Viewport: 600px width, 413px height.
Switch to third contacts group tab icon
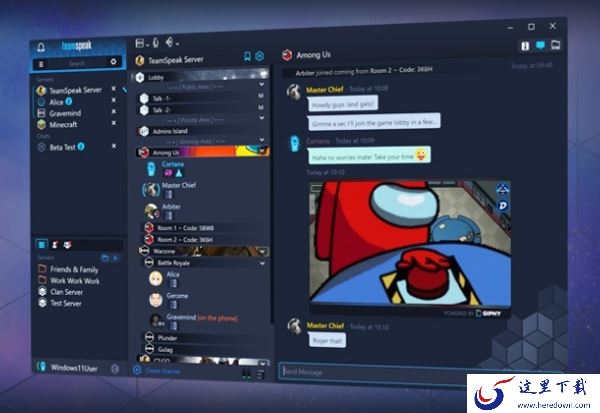tap(67, 244)
